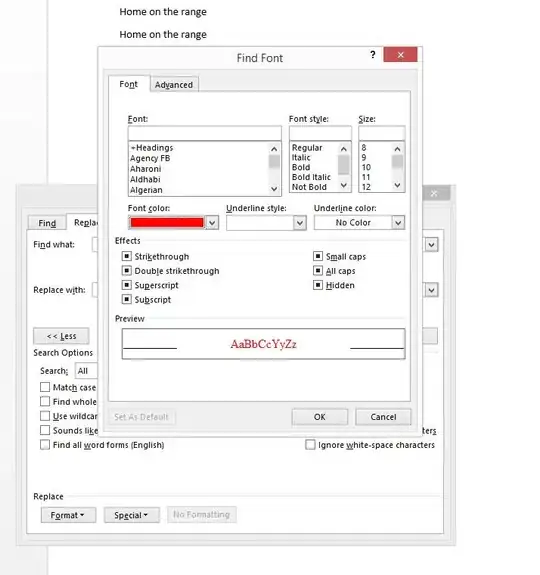Click font list scroll-up arrow
Viewport: 540px width, 575px height.
point(274,149)
